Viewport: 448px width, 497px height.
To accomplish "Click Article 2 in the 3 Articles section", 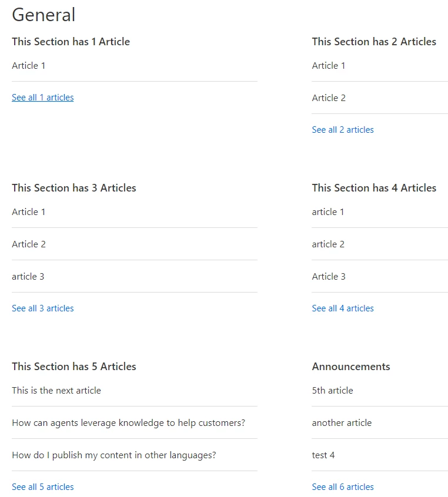I will coord(29,244).
